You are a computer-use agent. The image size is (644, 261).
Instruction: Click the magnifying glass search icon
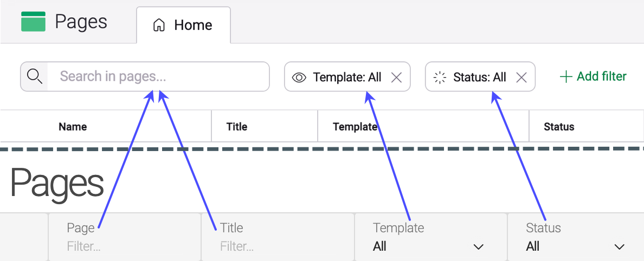(34, 76)
